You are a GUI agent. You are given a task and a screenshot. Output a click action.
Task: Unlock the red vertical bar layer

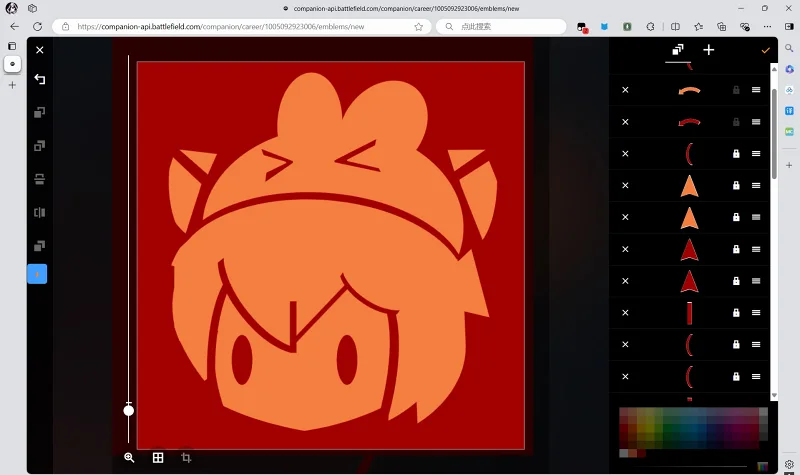tap(736, 313)
